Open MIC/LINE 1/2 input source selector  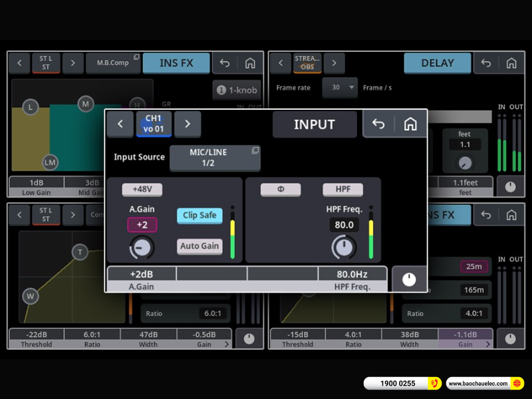[x=215, y=158]
